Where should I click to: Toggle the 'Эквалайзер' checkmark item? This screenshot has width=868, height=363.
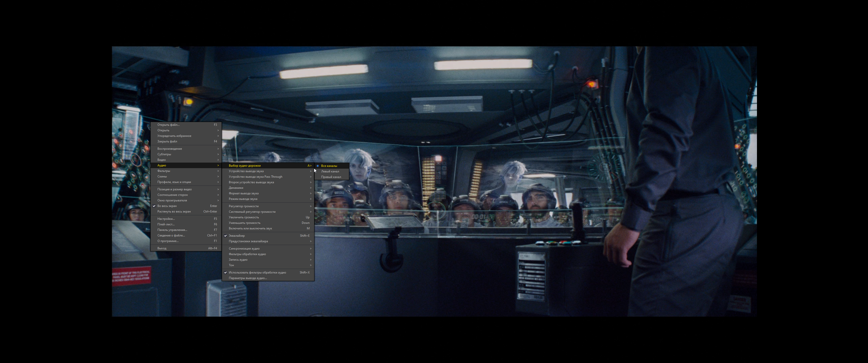[x=236, y=236]
